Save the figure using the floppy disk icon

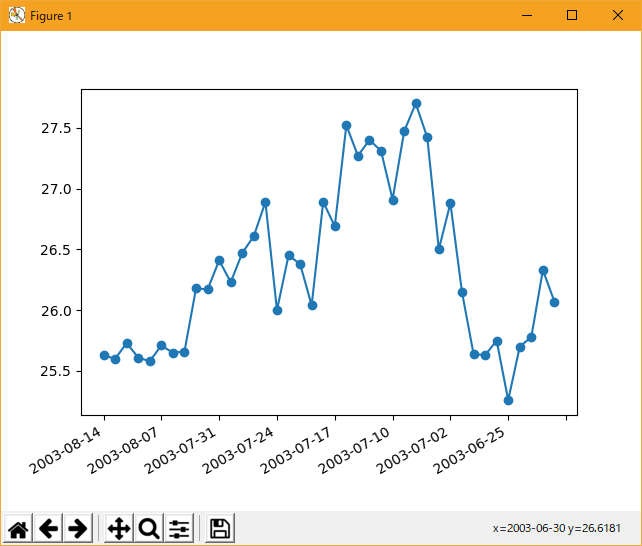tap(220, 529)
